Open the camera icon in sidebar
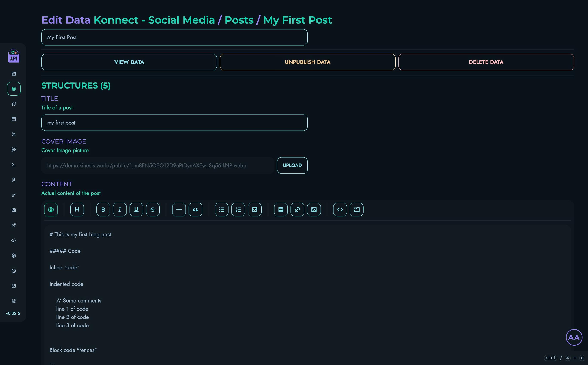588x365 pixels. coord(14,210)
